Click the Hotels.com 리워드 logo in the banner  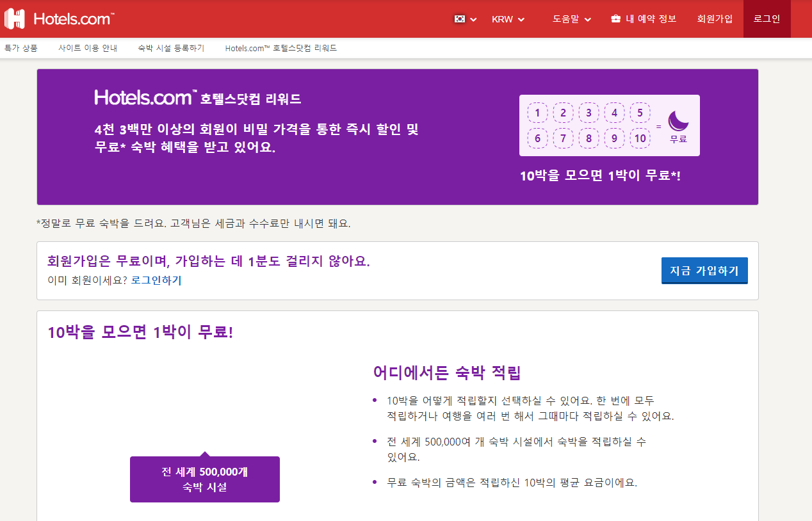pyautogui.click(x=198, y=98)
